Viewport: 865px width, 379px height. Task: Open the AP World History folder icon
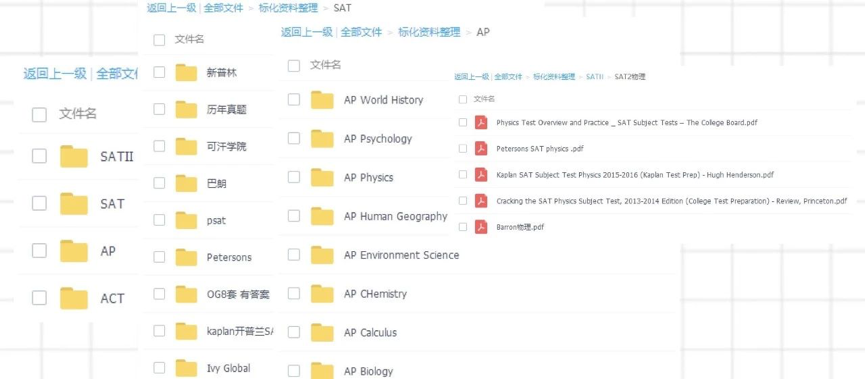pyautogui.click(x=322, y=100)
